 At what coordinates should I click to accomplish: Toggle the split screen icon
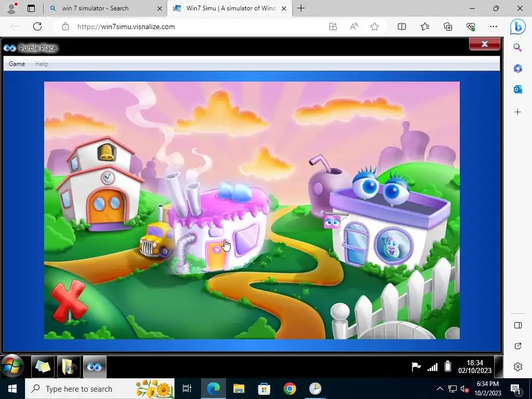pos(402,26)
